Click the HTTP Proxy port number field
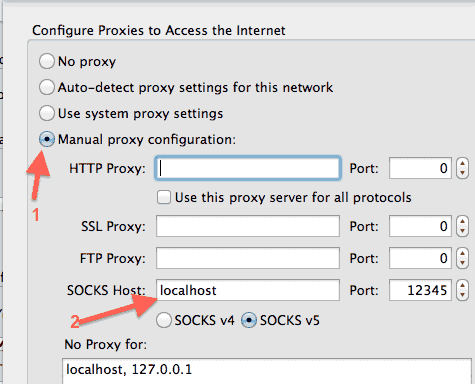This screenshot has width=475, height=384. pos(420,168)
